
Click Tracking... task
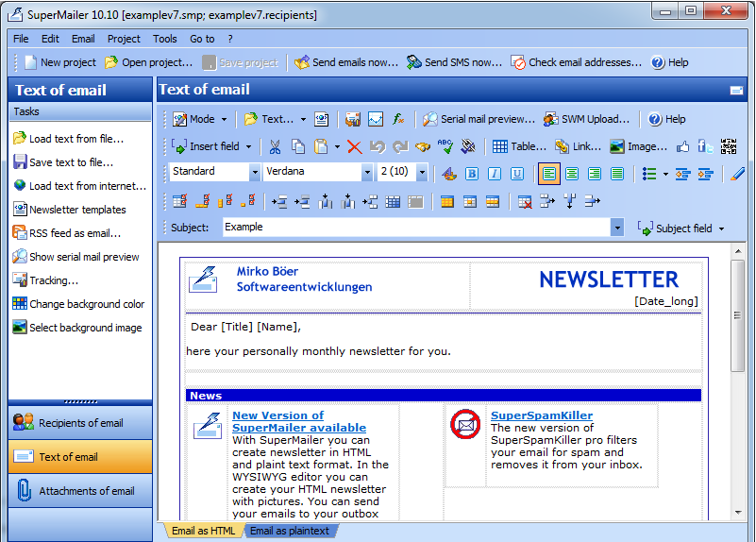pos(46,280)
